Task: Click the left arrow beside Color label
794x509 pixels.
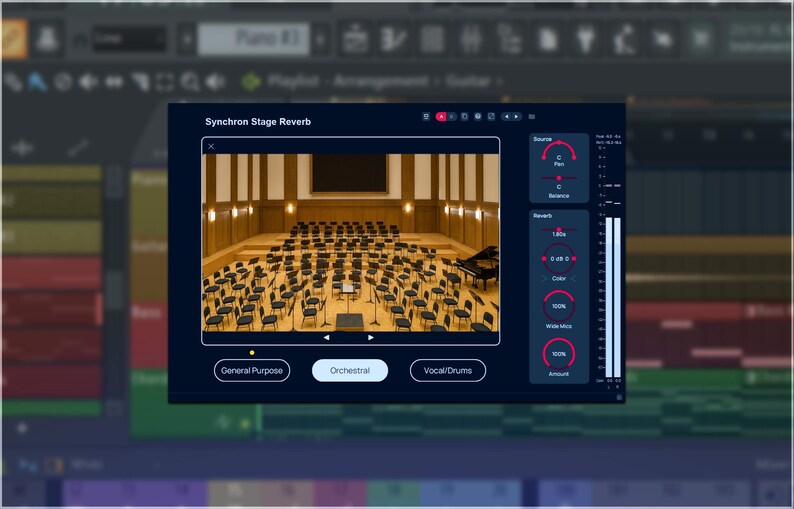Action: tap(545, 279)
